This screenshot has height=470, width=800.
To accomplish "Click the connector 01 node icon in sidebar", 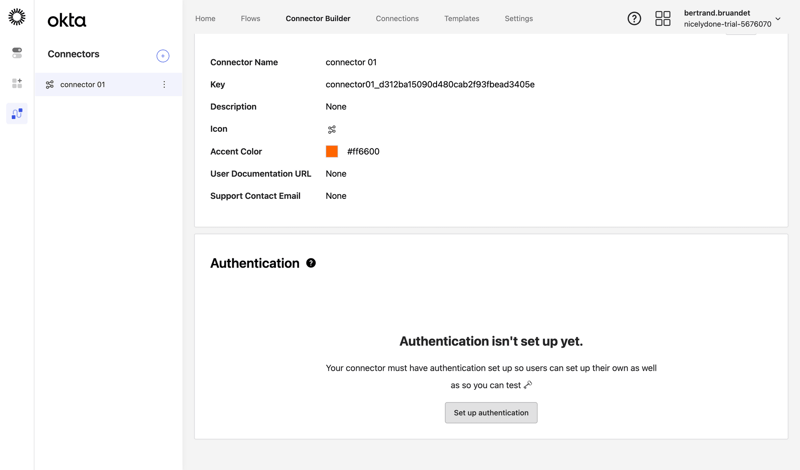I will pos(49,85).
